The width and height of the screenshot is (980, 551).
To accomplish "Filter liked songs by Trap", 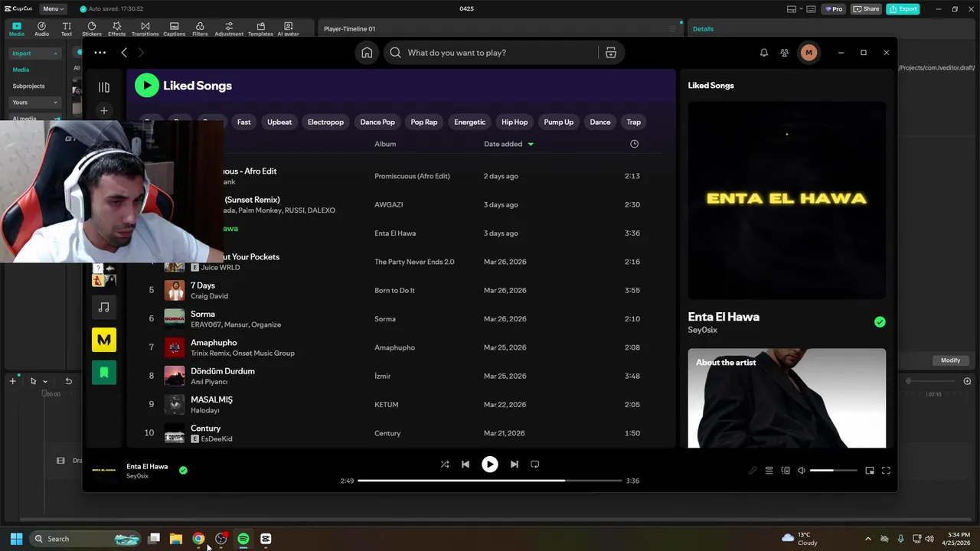I will click(634, 122).
